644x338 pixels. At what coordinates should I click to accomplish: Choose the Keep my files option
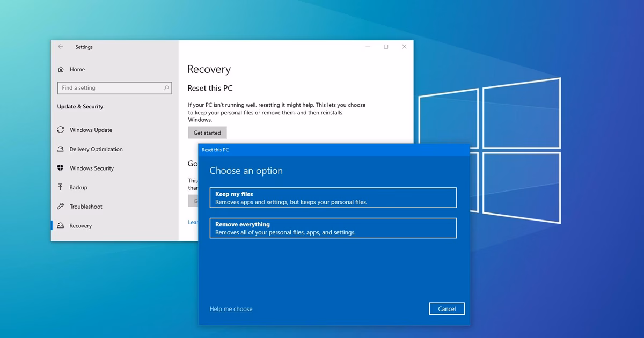click(x=333, y=197)
